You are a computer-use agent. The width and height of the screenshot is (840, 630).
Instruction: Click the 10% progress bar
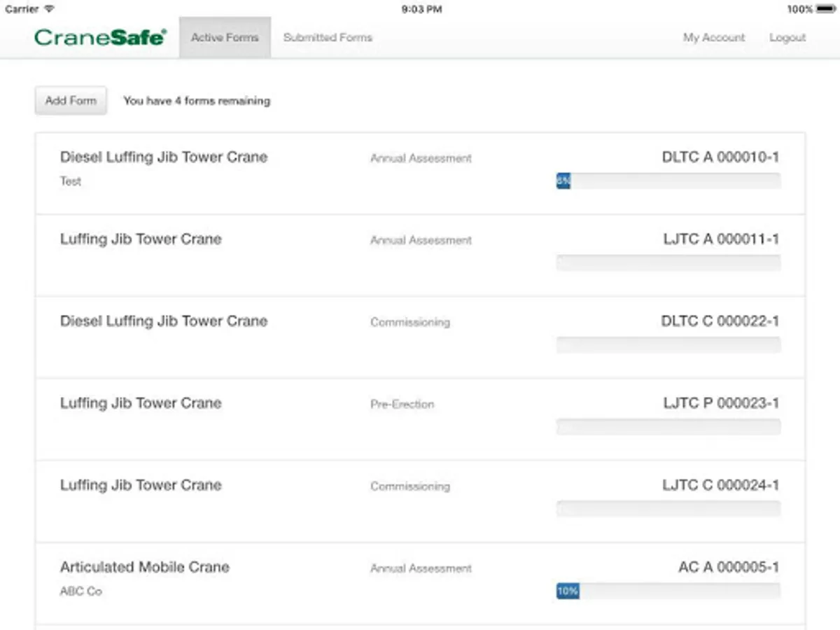coord(668,591)
